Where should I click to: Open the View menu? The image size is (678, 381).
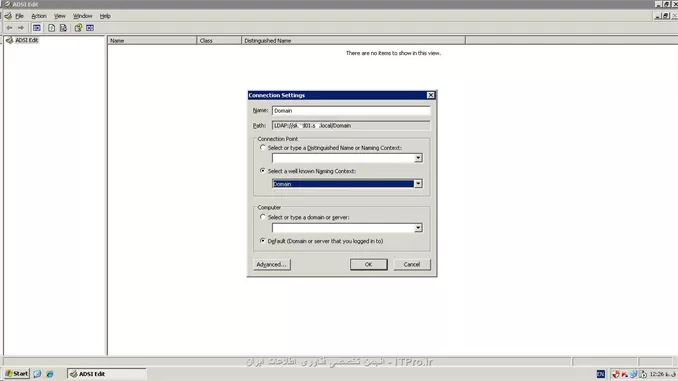(x=60, y=16)
